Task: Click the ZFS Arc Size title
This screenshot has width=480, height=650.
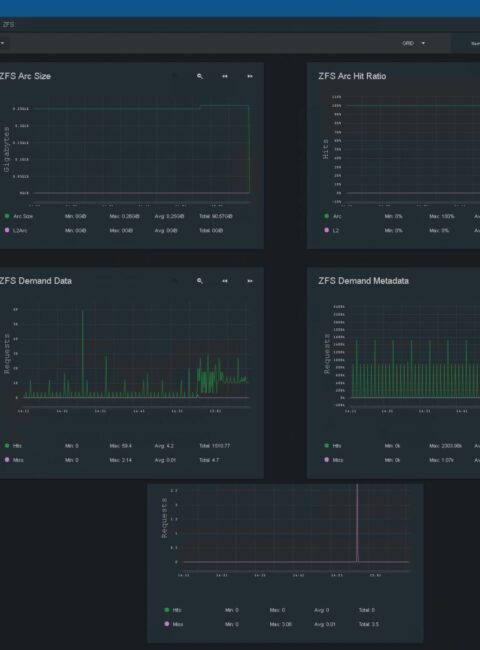Action: click(x=25, y=76)
